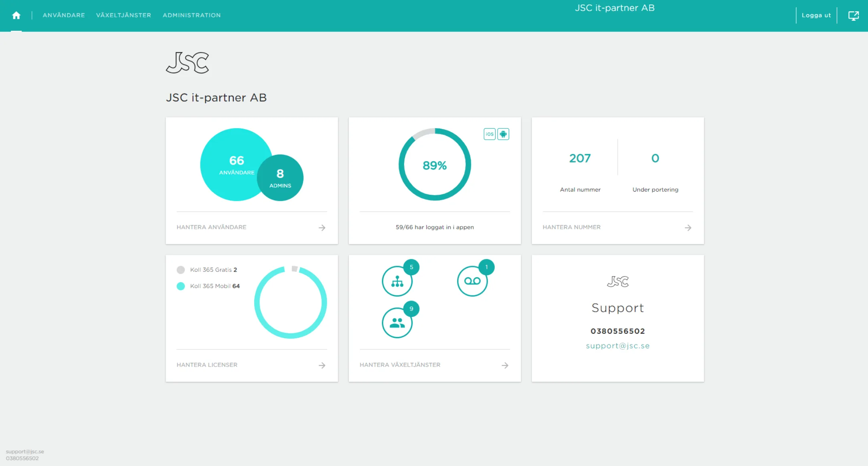
Task: Open the ADMINISTRATION menu
Action: [192, 15]
